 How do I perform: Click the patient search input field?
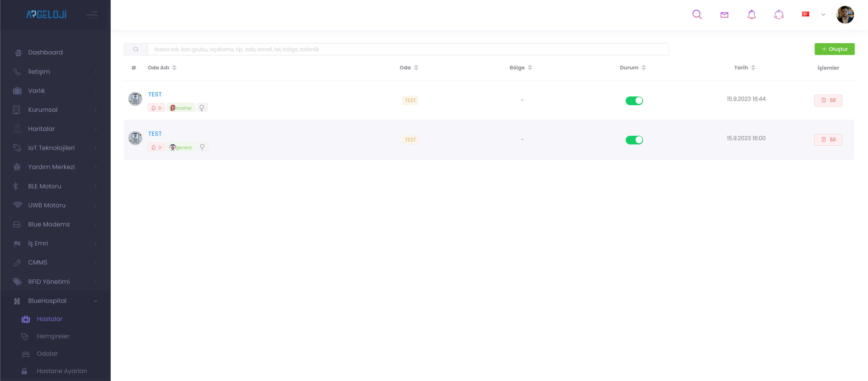coord(408,49)
